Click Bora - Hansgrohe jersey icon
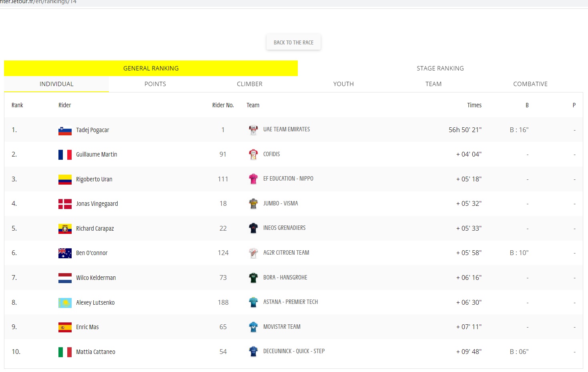Viewport: 588px width, 372px height. click(253, 277)
